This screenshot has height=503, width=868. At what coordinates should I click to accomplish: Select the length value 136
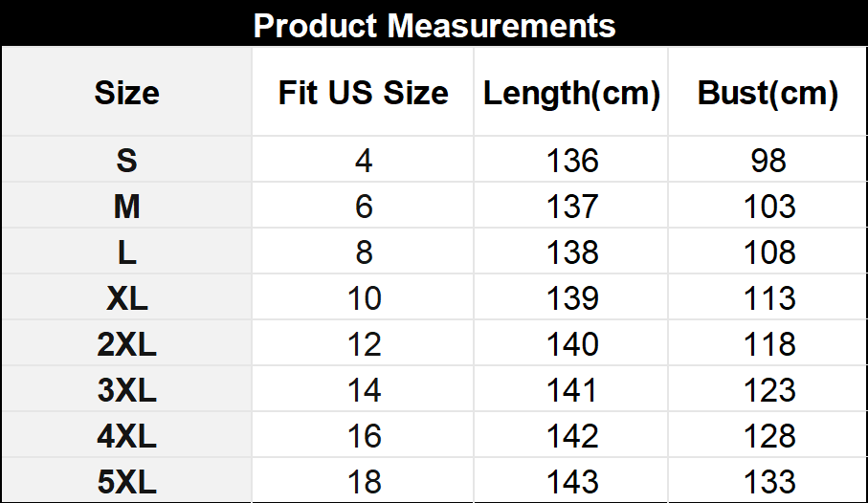pos(572,161)
